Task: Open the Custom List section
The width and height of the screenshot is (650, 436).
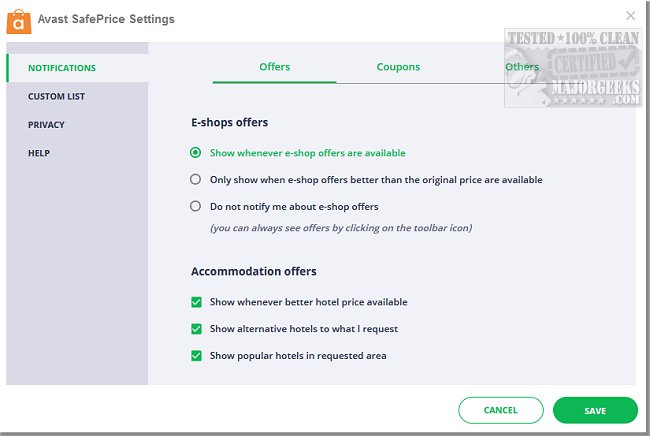Action: coord(56,97)
